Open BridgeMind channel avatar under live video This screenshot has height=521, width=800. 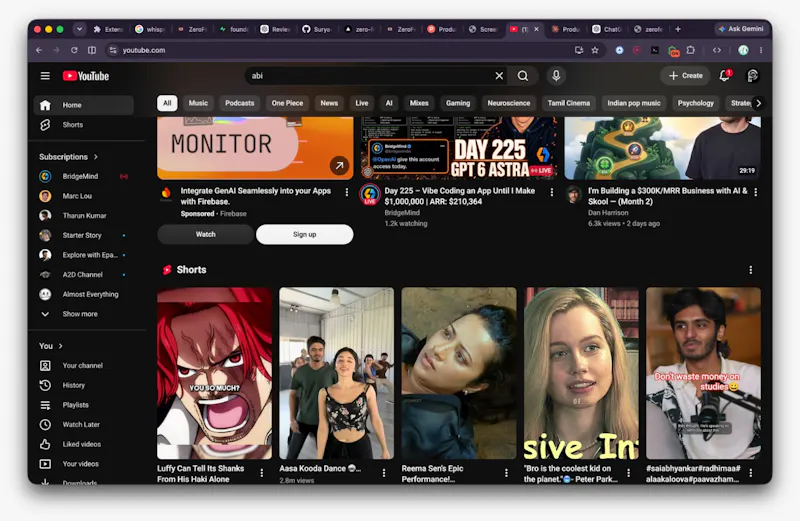[x=370, y=194]
